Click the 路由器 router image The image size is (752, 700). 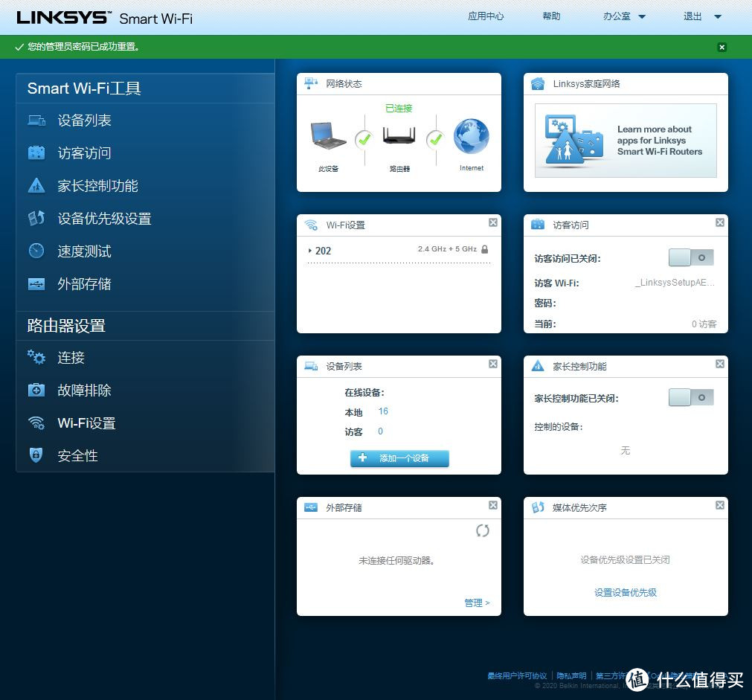click(399, 135)
